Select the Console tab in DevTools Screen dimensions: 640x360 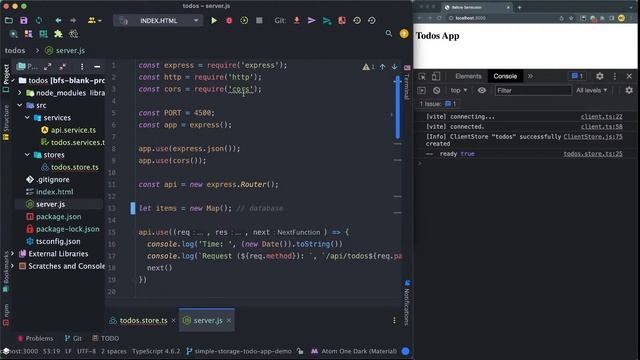[x=505, y=76]
